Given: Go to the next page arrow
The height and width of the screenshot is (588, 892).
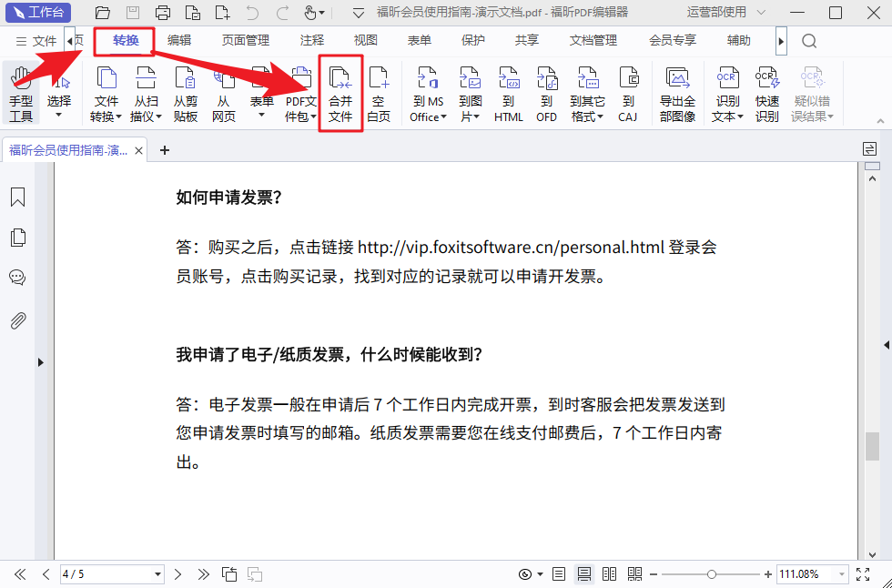Looking at the screenshot, I should (178, 574).
